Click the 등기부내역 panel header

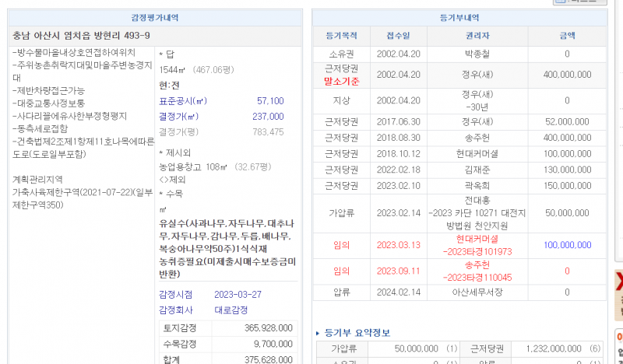click(x=459, y=17)
